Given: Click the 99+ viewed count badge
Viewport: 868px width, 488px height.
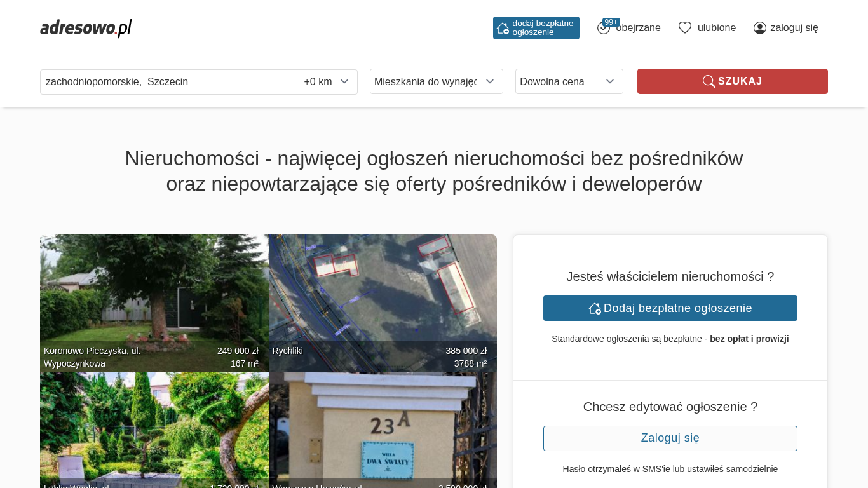Looking at the screenshot, I should click(x=611, y=22).
